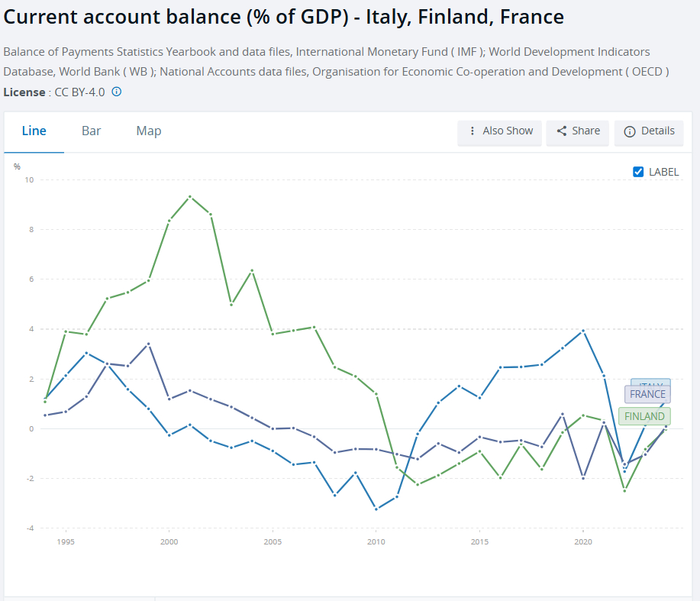Viewport: 700px width, 601px height.
Task: Switch to the Line tab
Action: click(34, 131)
